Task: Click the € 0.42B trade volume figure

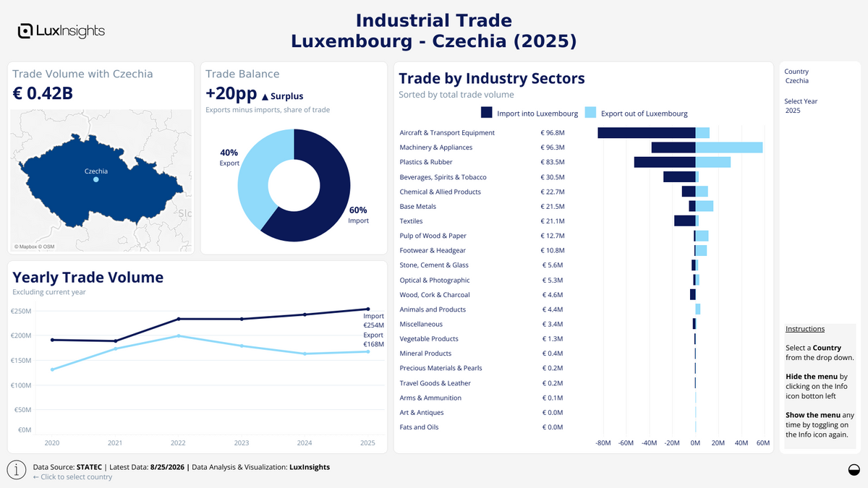Action: point(43,93)
